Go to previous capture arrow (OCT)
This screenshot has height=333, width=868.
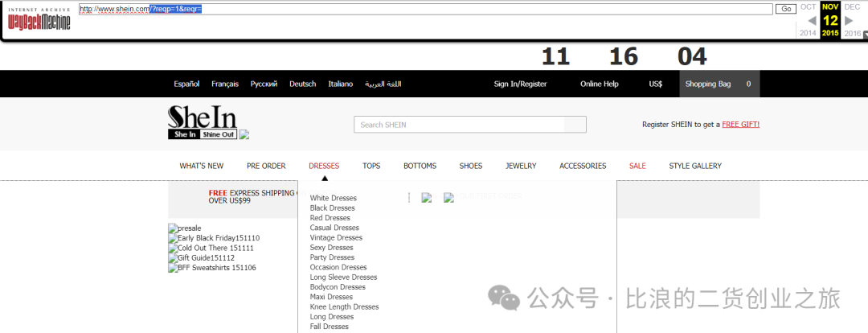click(x=812, y=21)
